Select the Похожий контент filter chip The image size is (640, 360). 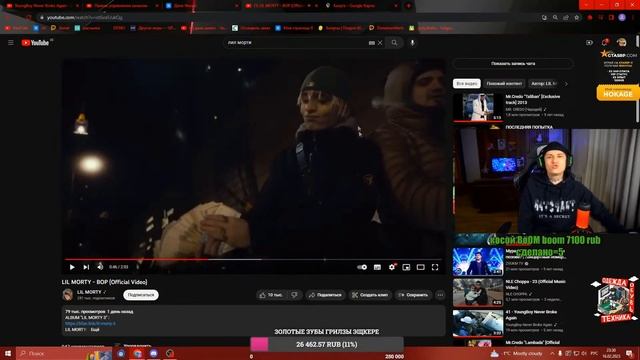pos(504,84)
